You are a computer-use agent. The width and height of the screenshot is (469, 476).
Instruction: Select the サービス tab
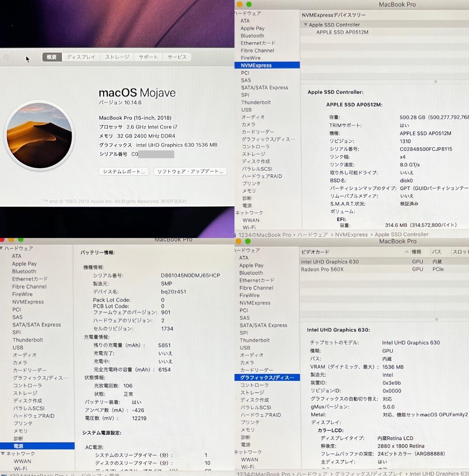click(x=177, y=57)
